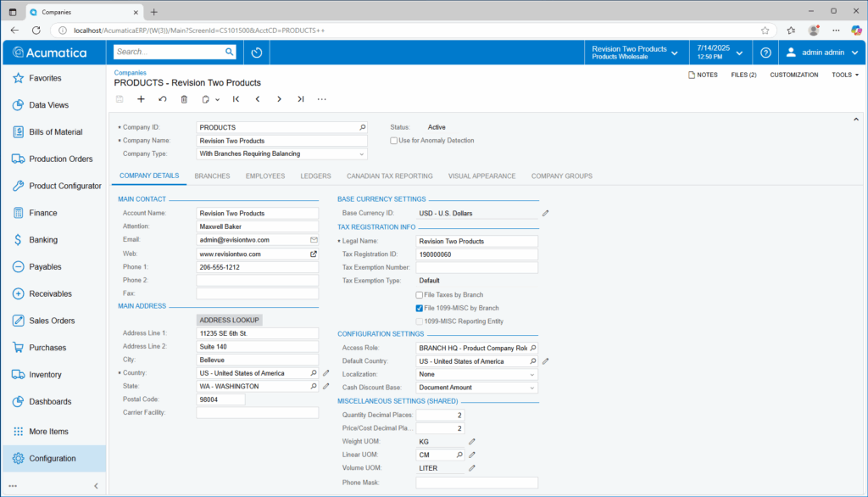Screen dimensions: 868x497
Task: Collapse the form header chevron
Action: click(x=856, y=119)
